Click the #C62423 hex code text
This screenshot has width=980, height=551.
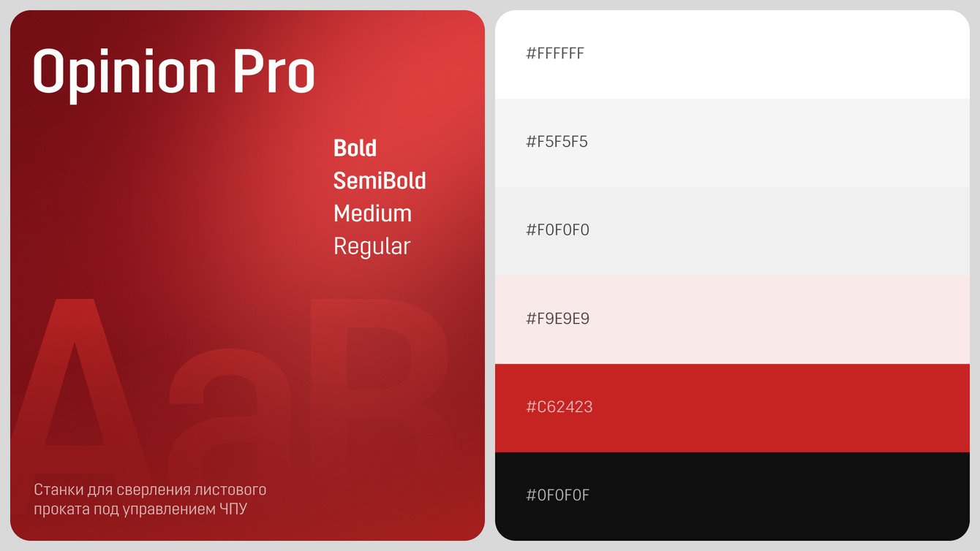[559, 407]
